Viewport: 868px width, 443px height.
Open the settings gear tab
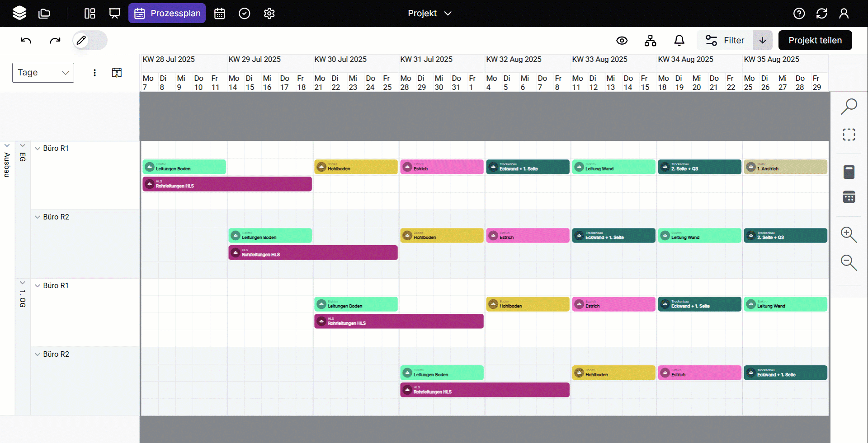click(x=269, y=14)
